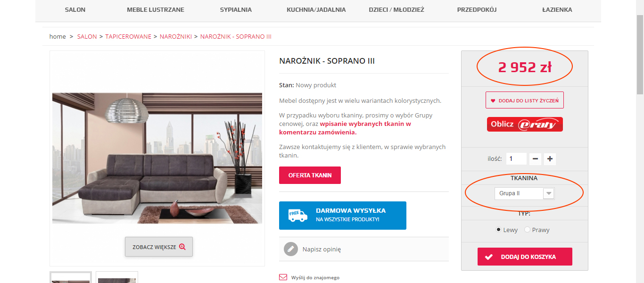Click the OFERTA TKANIN button

[310, 175]
